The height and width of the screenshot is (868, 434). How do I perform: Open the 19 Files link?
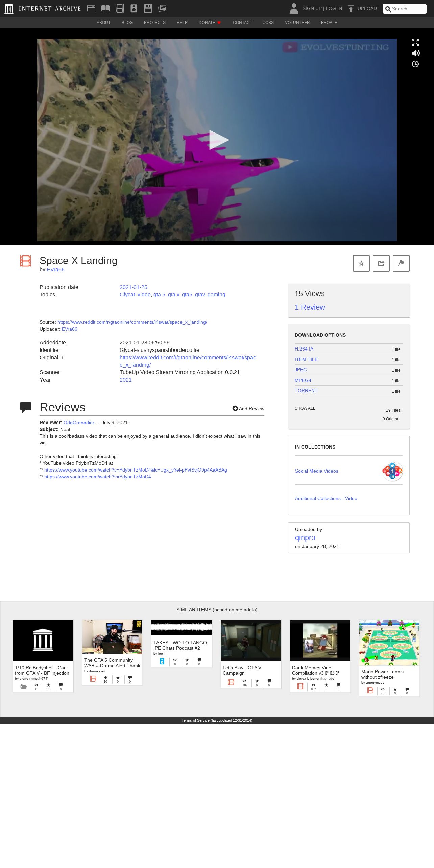[393, 410]
